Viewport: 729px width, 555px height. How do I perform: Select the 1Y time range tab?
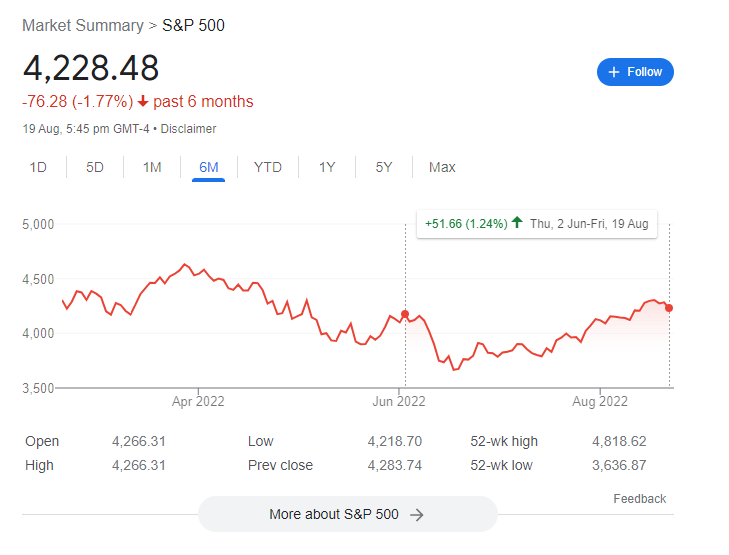pos(327,167)
